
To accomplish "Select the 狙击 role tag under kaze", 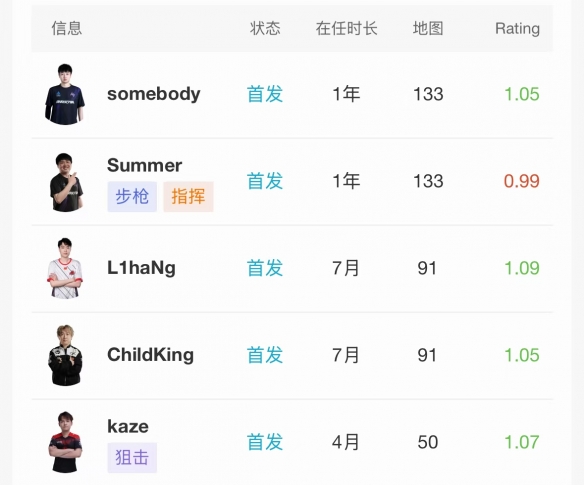I will 132,458.
